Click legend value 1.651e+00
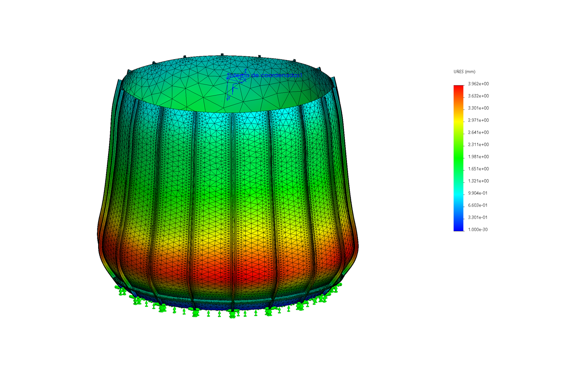 pos(478,169)
